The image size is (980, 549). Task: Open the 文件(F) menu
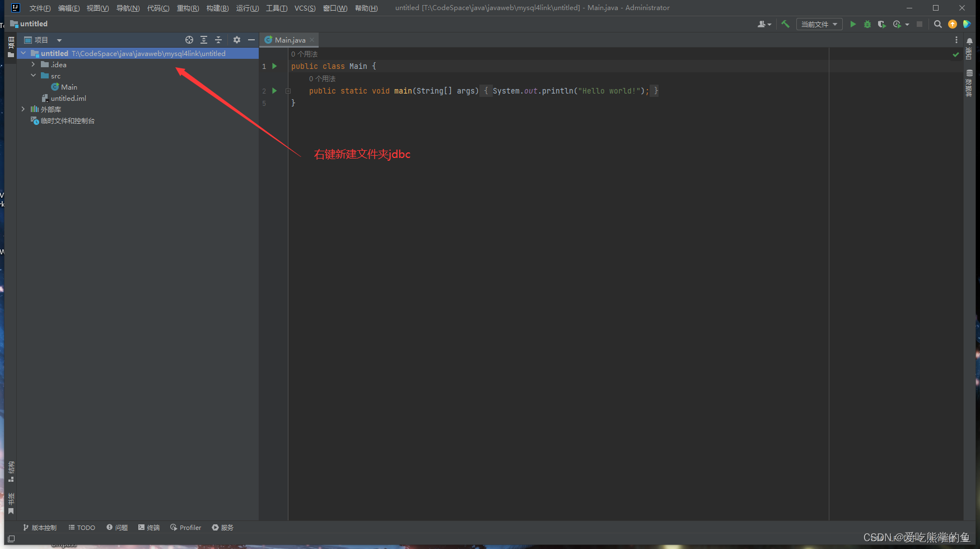pyautogui.click(x=40, y=8)
